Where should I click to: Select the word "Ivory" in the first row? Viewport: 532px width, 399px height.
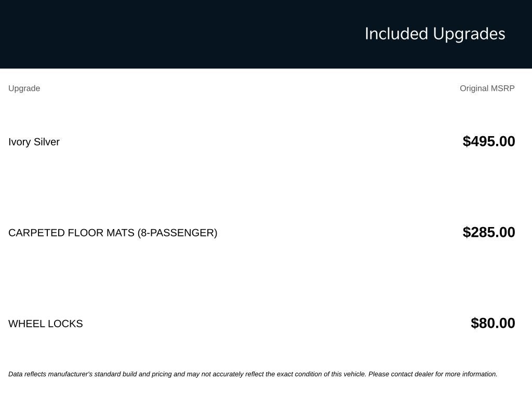pyautogui.click(x=19, y=142)
